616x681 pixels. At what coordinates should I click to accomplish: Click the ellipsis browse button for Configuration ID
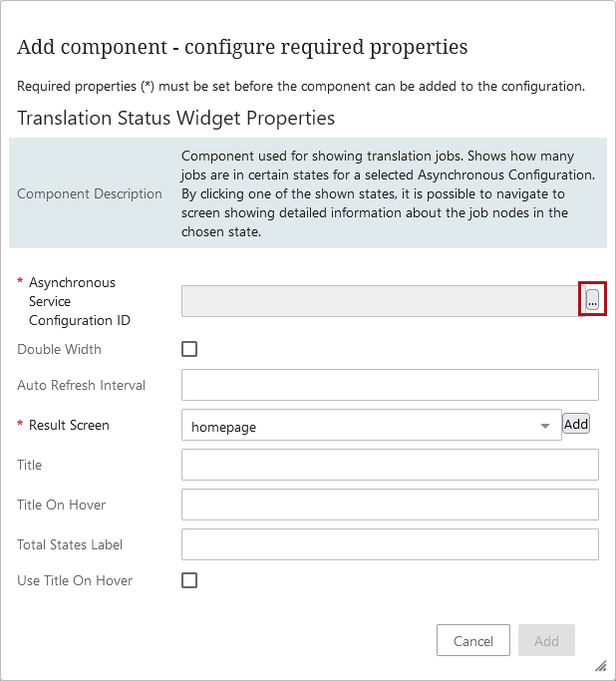coord(592,300)
